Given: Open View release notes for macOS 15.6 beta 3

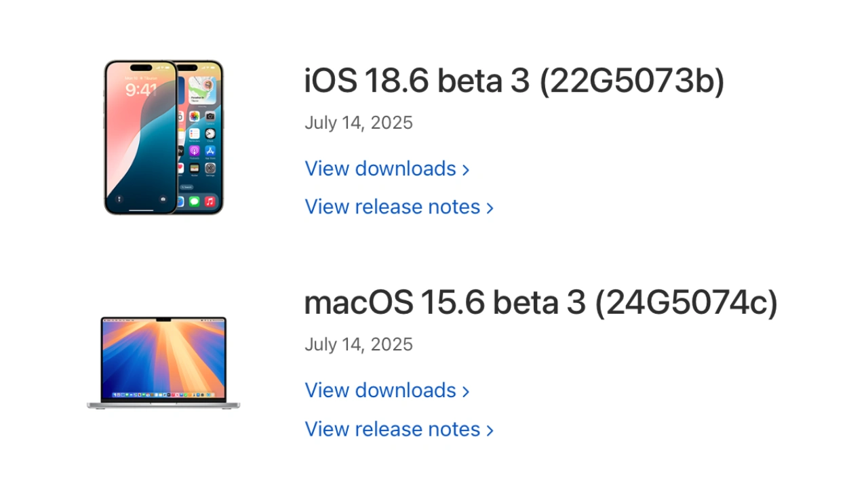Looking at the screenshot, I should [x=392, y=429].
